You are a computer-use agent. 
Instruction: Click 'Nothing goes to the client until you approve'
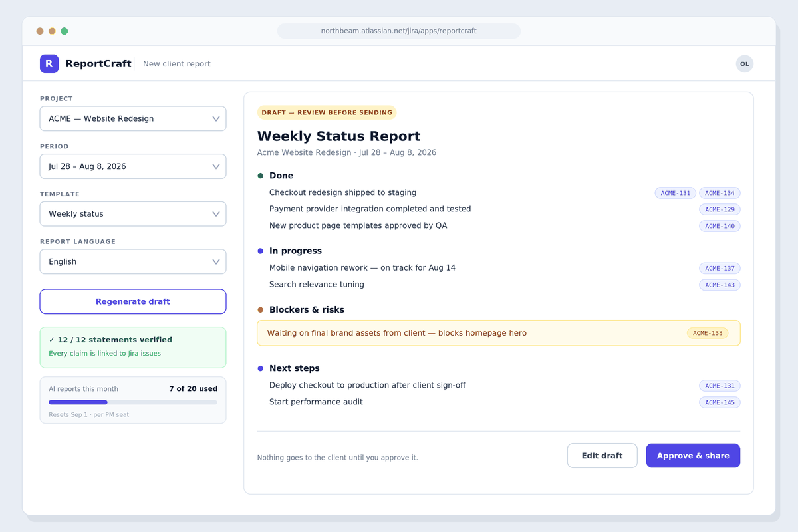coord(338,458)
